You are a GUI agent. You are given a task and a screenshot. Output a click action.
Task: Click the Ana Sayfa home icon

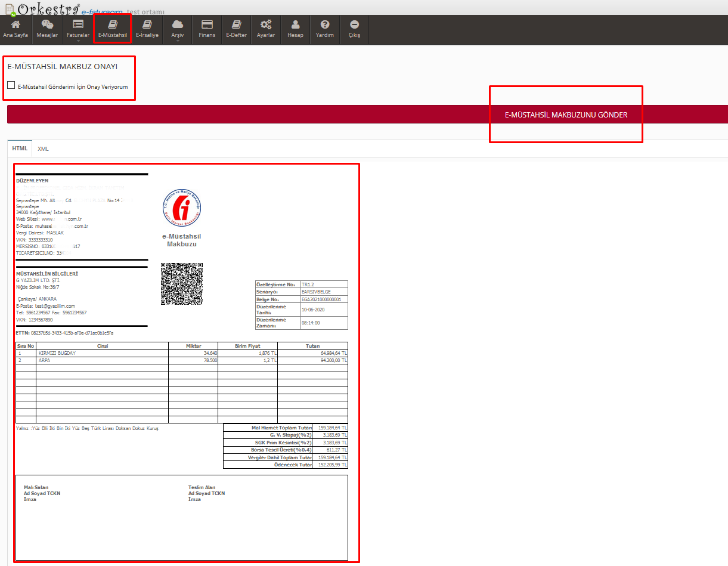(x=16, y=25)
